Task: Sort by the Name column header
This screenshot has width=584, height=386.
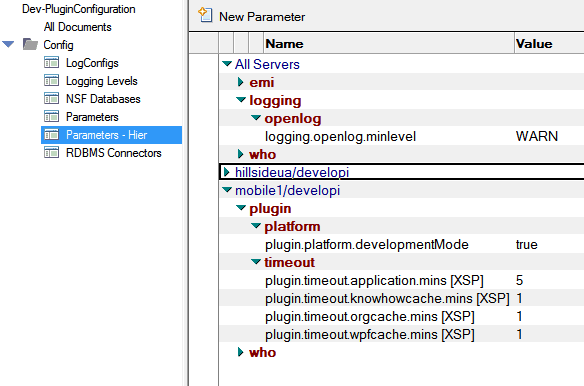Action: click(389, 44)
